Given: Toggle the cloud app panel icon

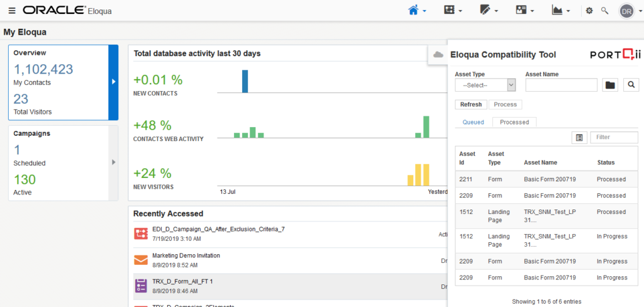Looking at the screenshot, I should tap(438, 55).
